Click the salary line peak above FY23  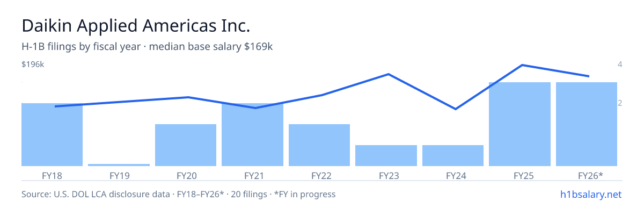[389, 74]
